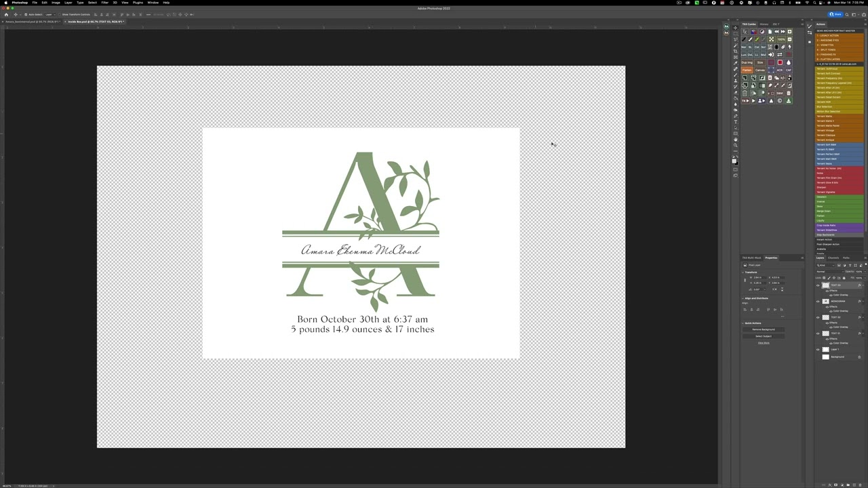Hide the TEXT 02 layer
This screenshot has width=868, height=488.
818,317
